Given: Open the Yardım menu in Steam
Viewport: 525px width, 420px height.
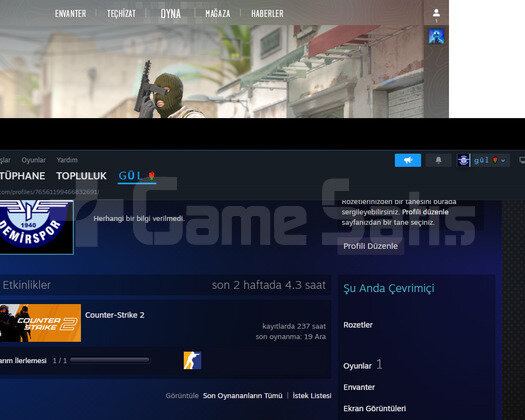Looking at the screenshot, I should [x=67, y=160].
